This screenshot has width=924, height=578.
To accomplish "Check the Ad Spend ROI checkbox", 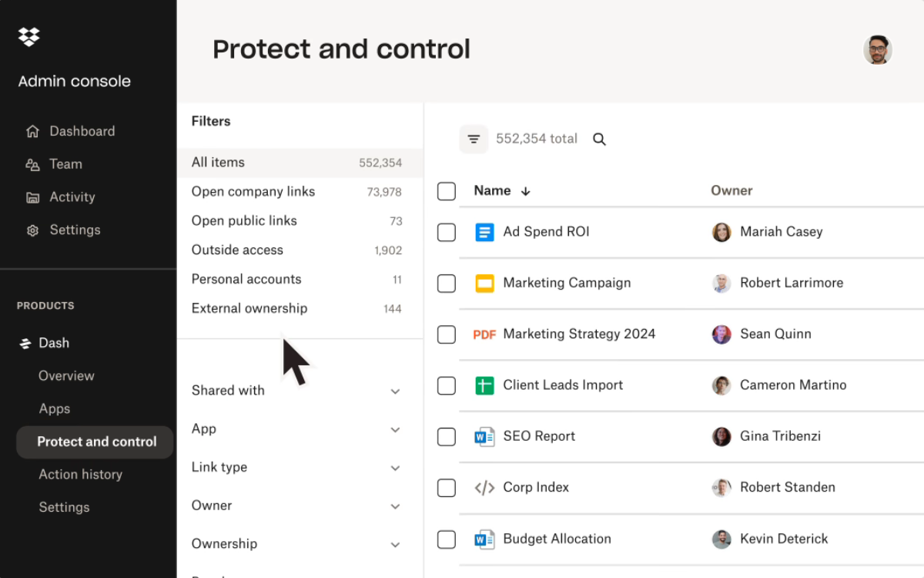I will coord(447,232).
